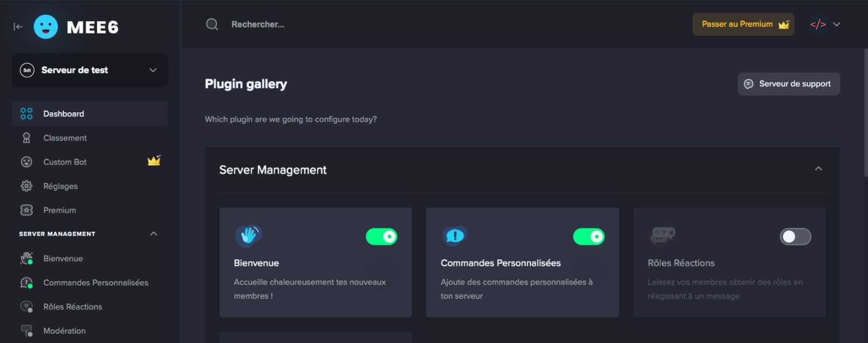
Task: Click the chat icon in Serveur de support
Action: 749,84
